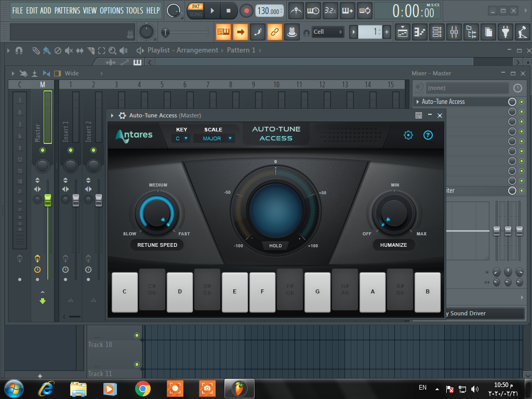Click the Play button

[212, 11]
